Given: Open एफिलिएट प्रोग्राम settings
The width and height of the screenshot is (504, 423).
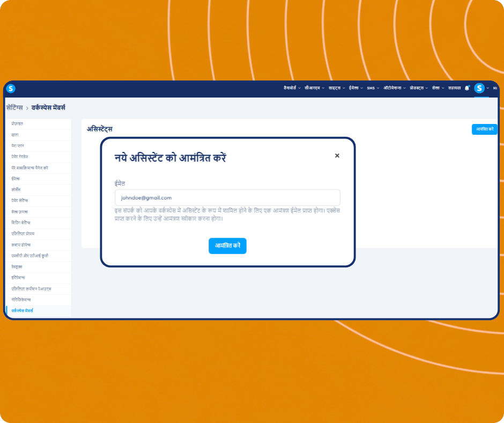Looking at the screenshot, I should [38, 234].
